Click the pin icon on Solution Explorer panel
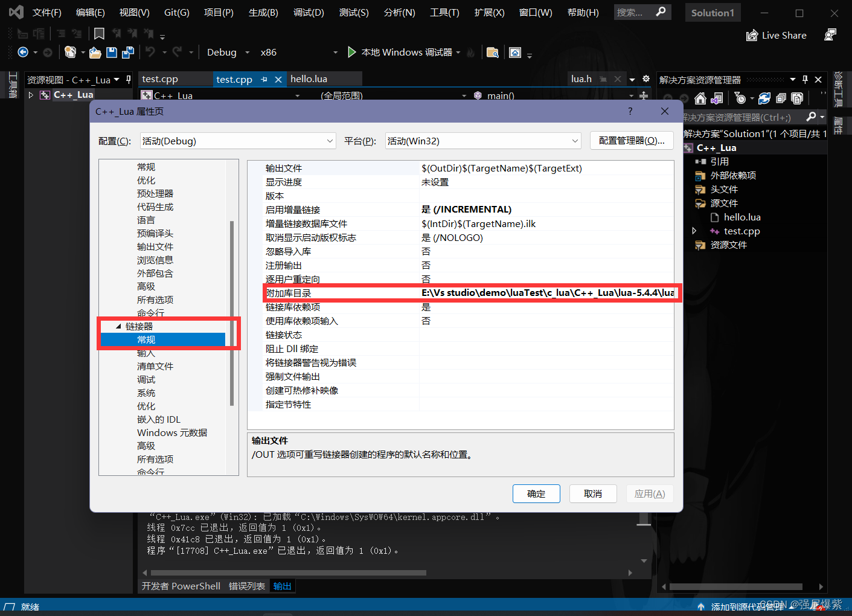This screenshot has width=852, height=616. point(805,80)
